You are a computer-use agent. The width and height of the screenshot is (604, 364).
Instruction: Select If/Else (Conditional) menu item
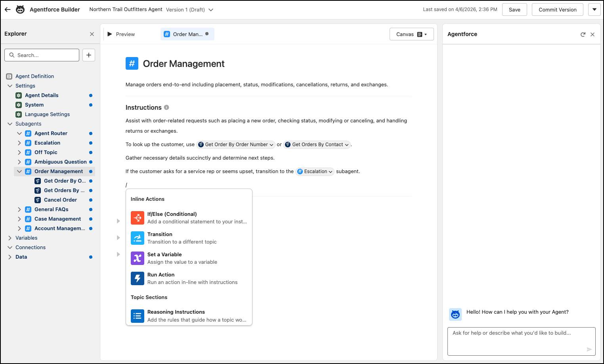189,218
